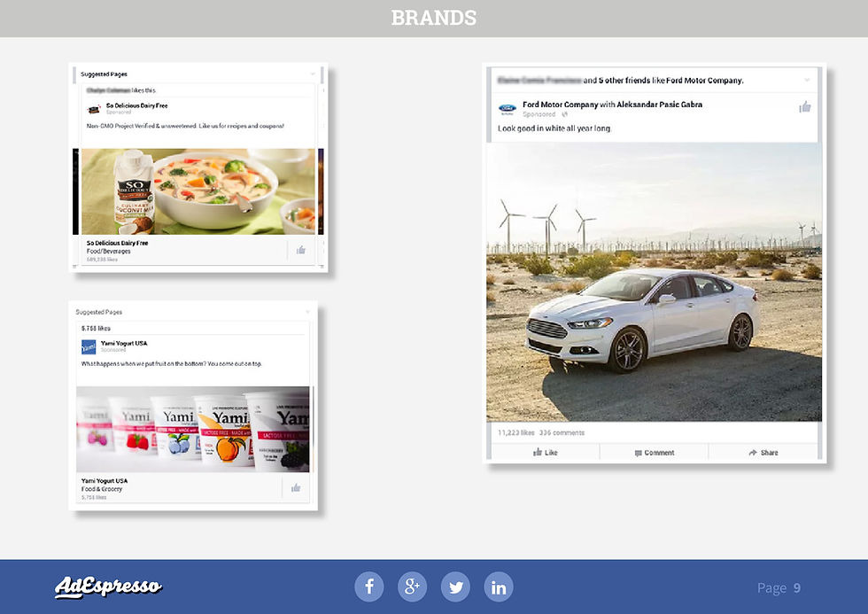Viewport: 868px width, 614px height.
Task: Open dropdown arrow on Ford post
Action: coord(807,81)
